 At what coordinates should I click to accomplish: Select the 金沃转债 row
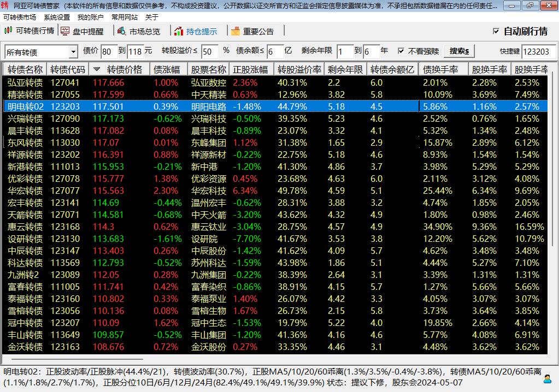[275, 347]
